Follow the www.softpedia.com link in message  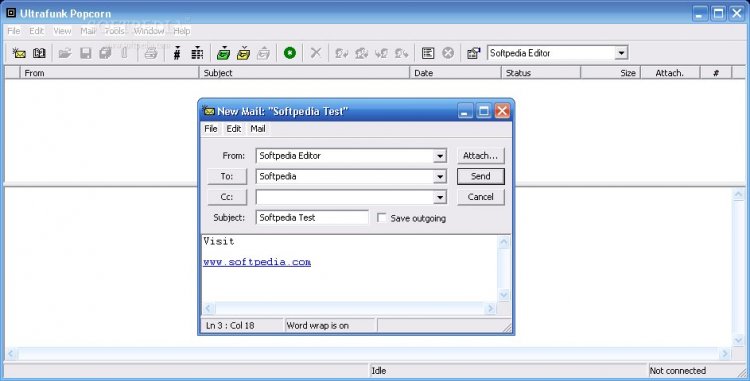(x=257, y=262)
